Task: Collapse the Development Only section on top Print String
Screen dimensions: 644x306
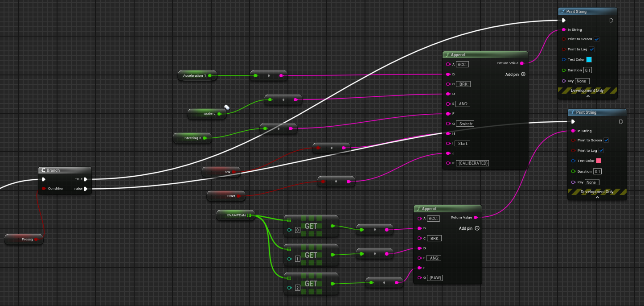Action: [x=587, y=95]
